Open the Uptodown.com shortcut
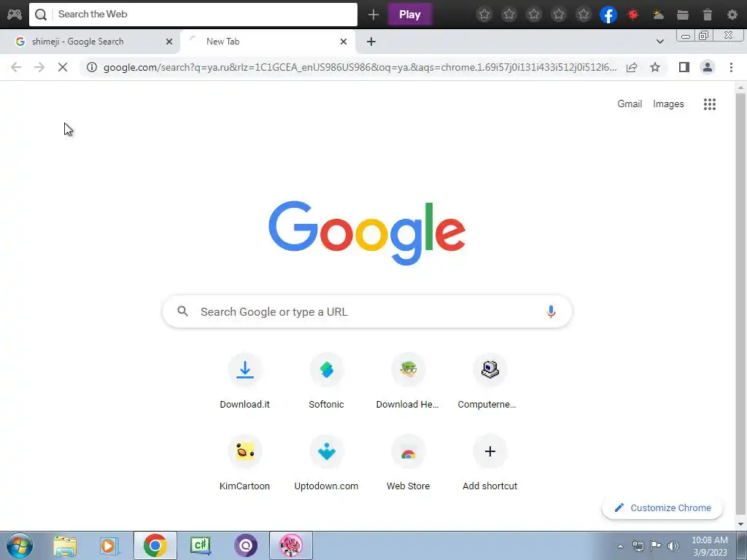The image size is (747, 560). pyautogui.click(x=326, y=463)
